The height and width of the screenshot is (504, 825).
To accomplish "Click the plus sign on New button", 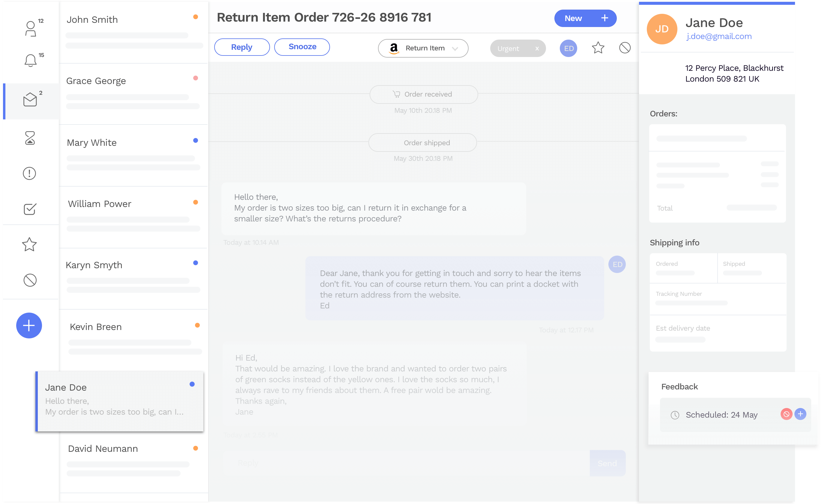I will [604, 18].
